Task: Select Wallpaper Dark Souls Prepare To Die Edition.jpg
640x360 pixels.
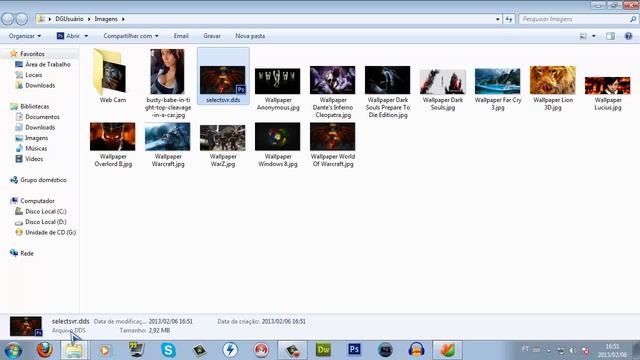Action: pyautogui.click(x=387, y=92)
